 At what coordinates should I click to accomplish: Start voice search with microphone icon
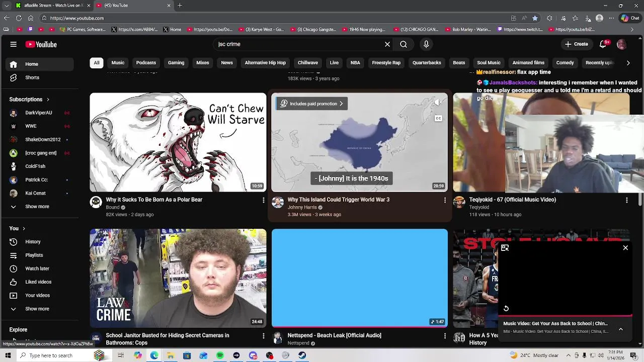(x=426, y=44)
